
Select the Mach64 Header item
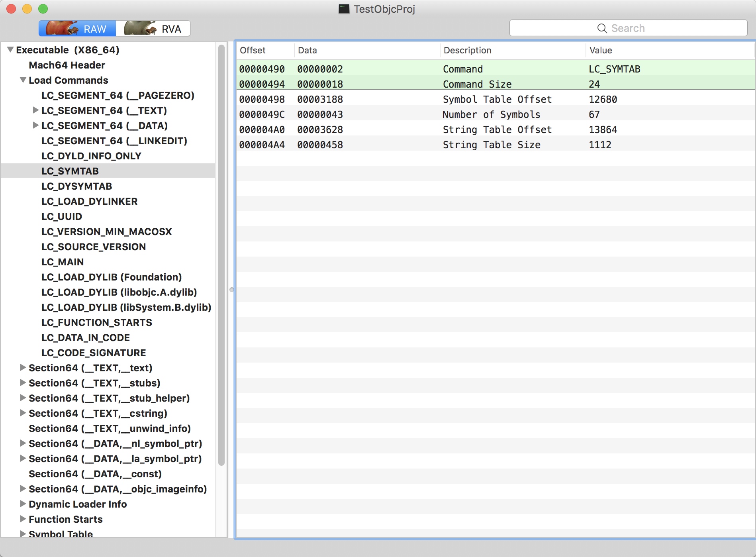coord(67,65)
